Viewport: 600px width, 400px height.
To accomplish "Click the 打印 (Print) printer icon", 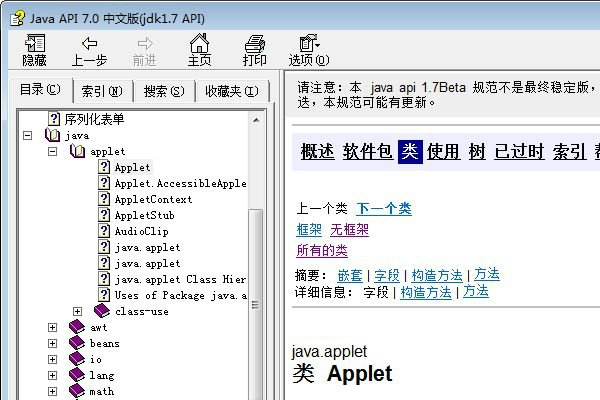I will click(x=254, y=43).
